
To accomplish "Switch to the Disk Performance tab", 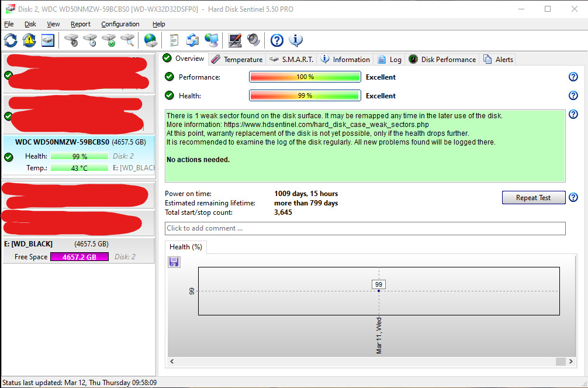I will click(442, 59).
